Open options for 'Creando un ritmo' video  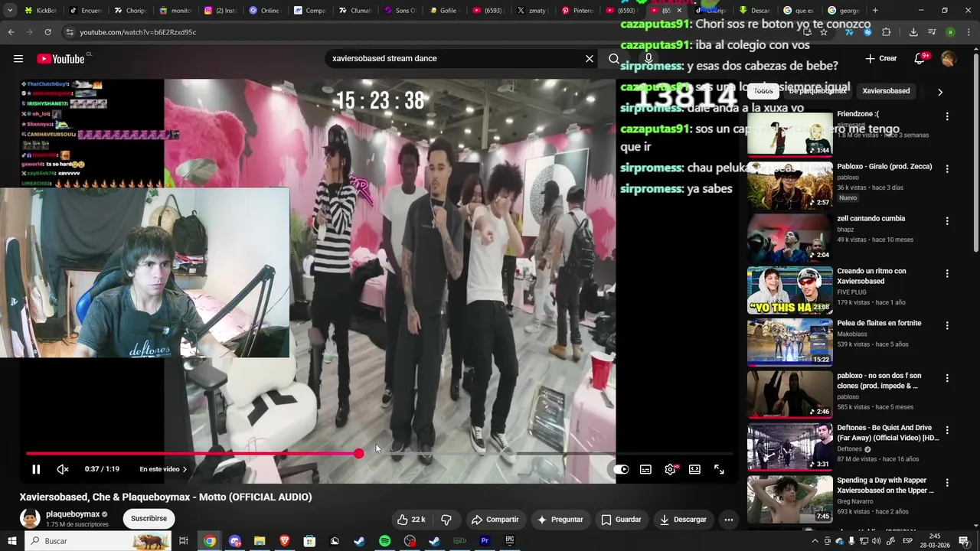pyautogui.click(x=947, y=273)
